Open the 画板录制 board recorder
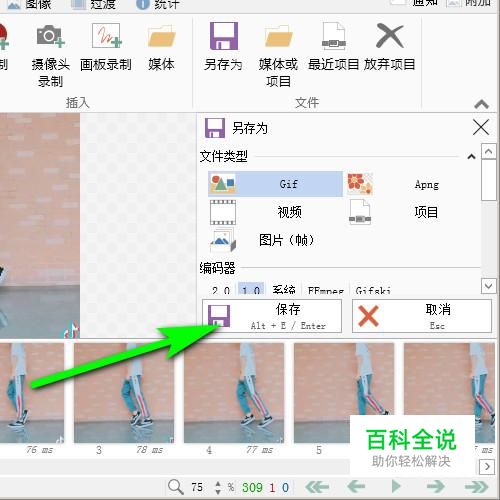 pyautogui.click(x=106, y=48)
